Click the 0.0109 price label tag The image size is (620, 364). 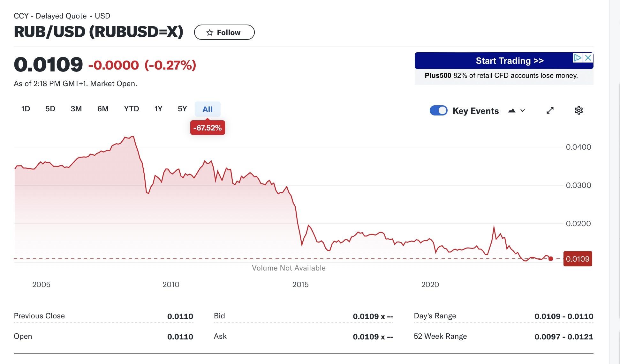578,259
